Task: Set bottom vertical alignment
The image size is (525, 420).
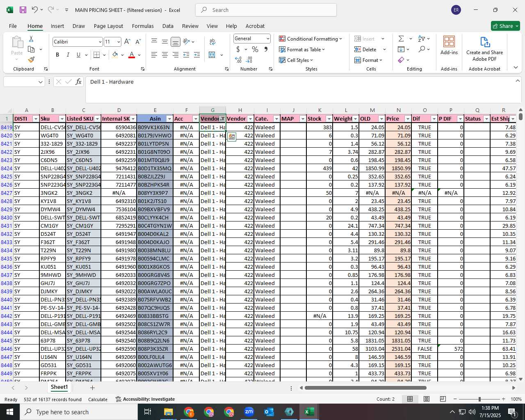Action: pos(175,41)
